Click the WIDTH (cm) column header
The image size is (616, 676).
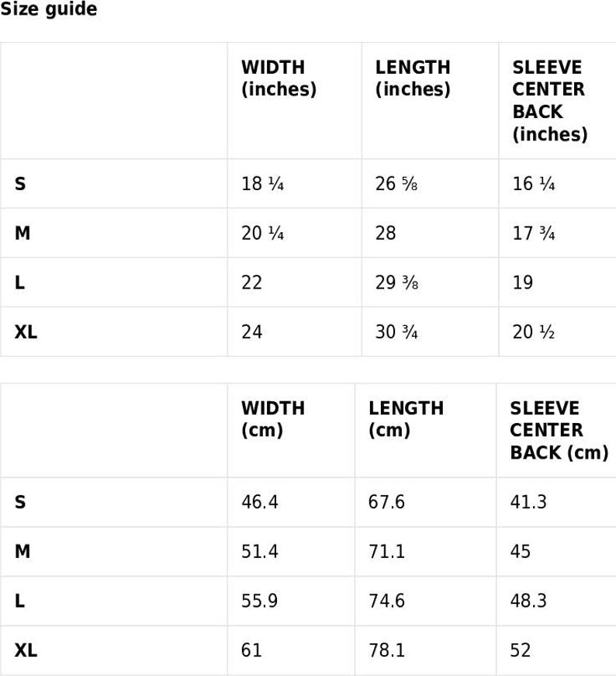tap(273, 419)
